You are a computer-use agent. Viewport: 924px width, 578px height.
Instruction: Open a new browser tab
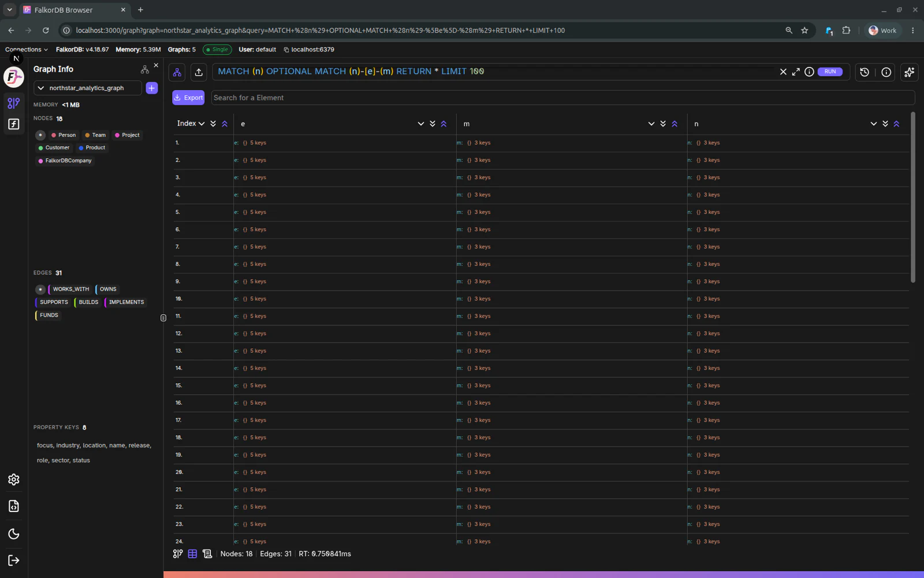point(140,10)
